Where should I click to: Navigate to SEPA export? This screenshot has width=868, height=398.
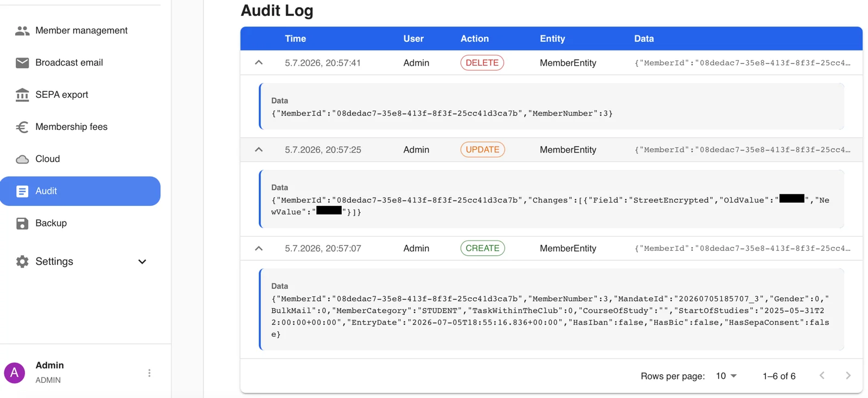pyautogui.click(x=80, y=95)
